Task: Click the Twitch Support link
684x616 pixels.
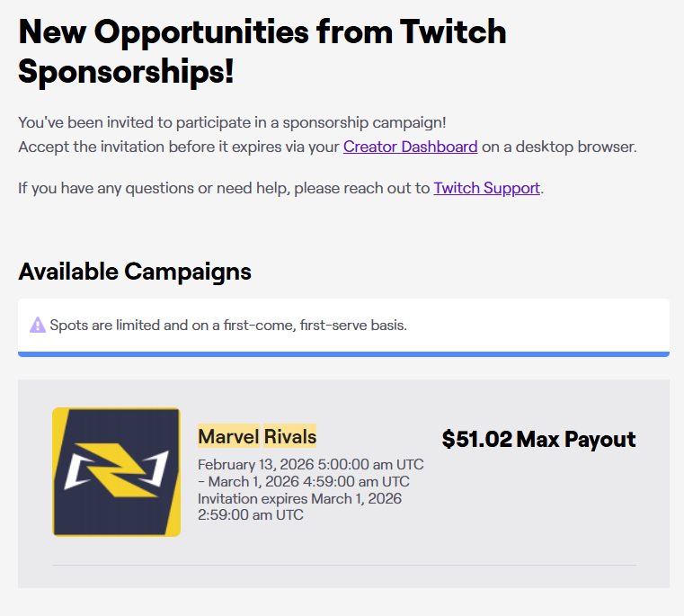Action: click(x=486, y=188)
